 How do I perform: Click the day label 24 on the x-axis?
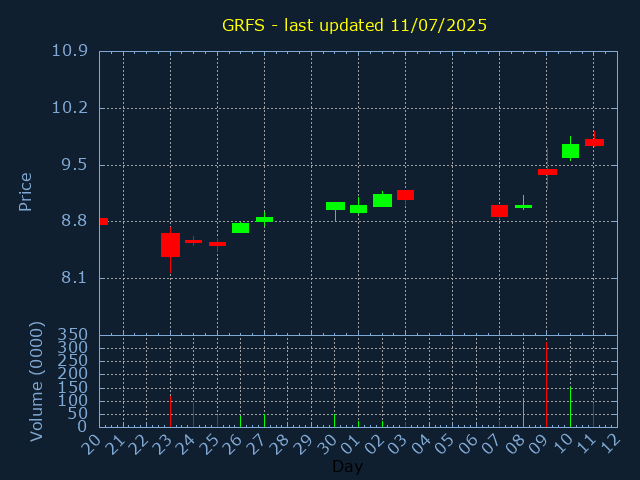pos(184,444)
